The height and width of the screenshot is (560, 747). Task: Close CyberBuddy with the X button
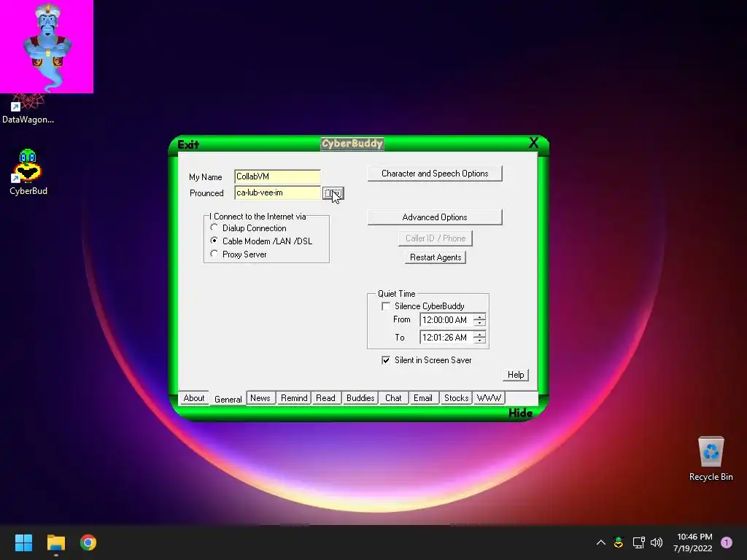(x=533, y=143)
